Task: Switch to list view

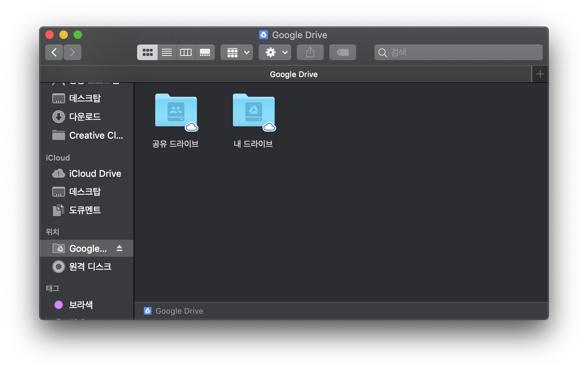Action: 167,52
